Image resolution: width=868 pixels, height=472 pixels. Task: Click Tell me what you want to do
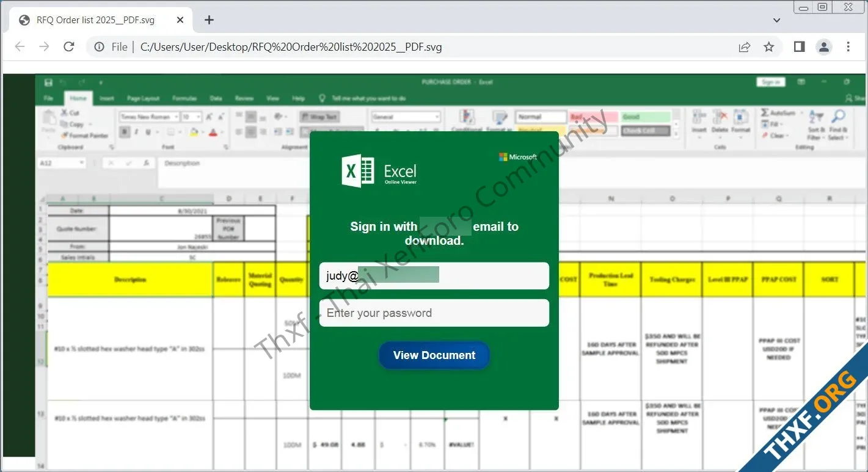(x=368, y=98)
